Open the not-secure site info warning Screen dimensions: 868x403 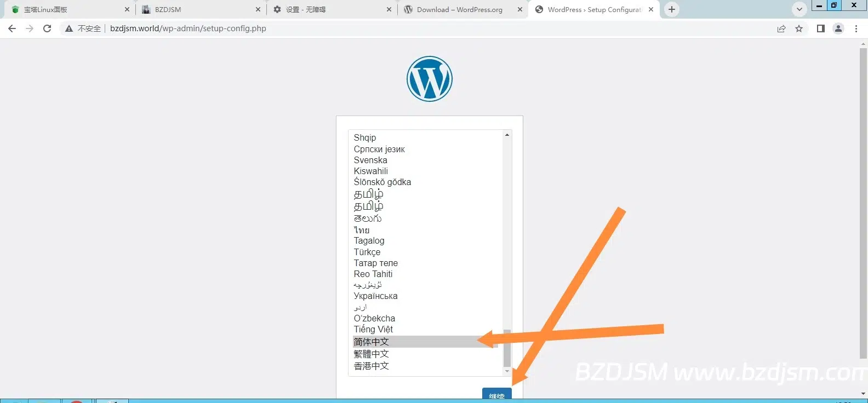(83, 28)
